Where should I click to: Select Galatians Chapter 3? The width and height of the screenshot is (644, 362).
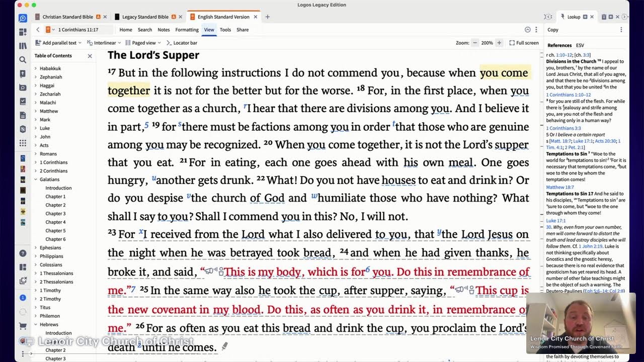(55, 214)
